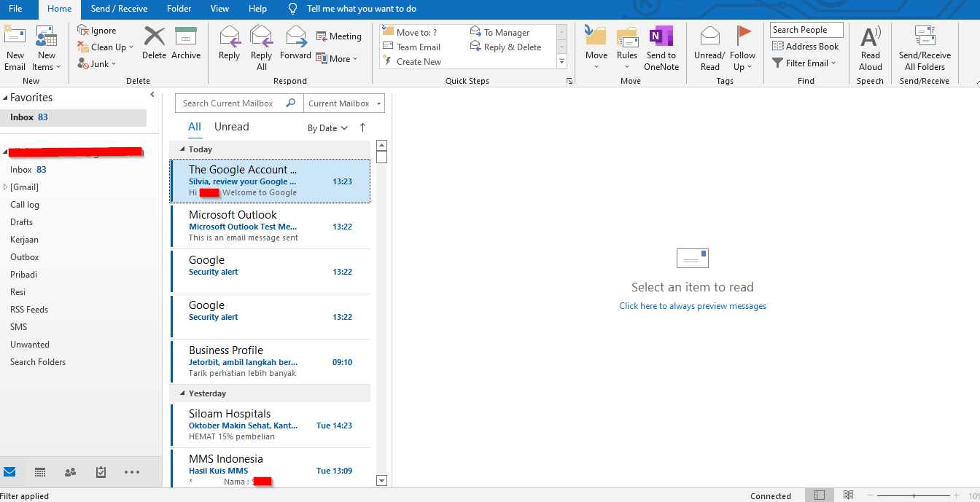
Task: Switch to the Folder tab
Action: pyautogui.click(x=179, y=9)
